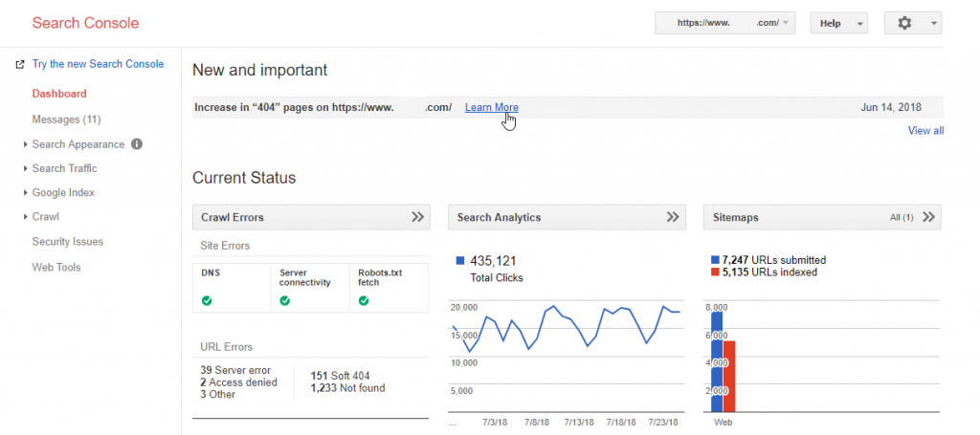Click the 2 Access denied entry
Screen dimensions: 980x435
(238, 382)
